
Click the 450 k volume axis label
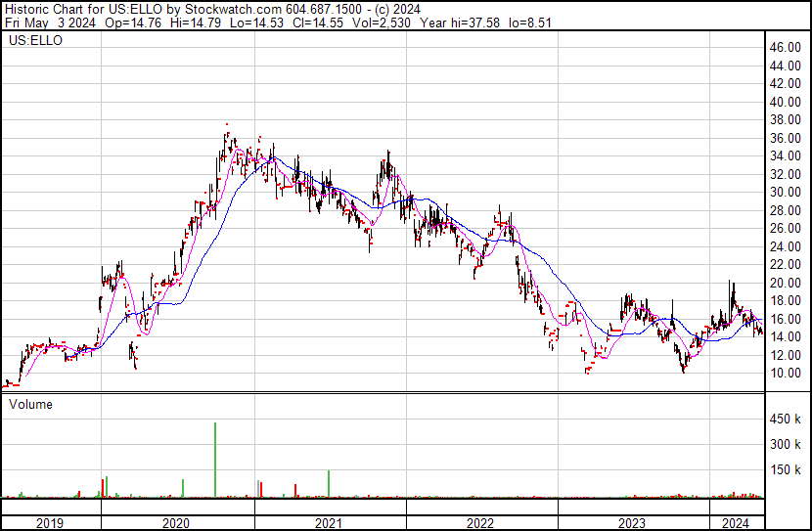pyautogui.click(x=785, y=420)
